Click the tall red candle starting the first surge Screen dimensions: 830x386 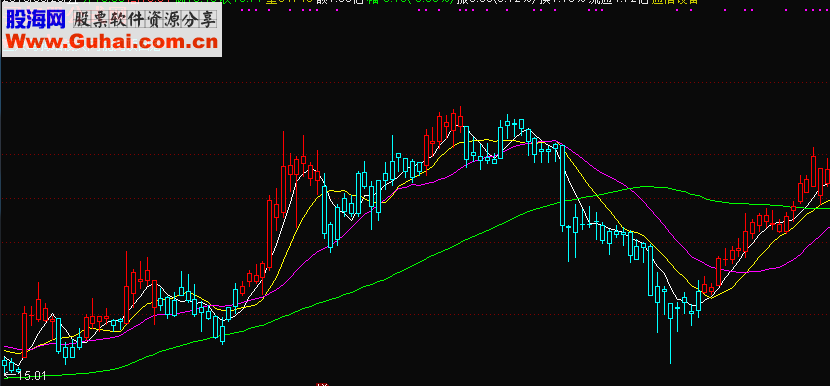click(270, 233)
